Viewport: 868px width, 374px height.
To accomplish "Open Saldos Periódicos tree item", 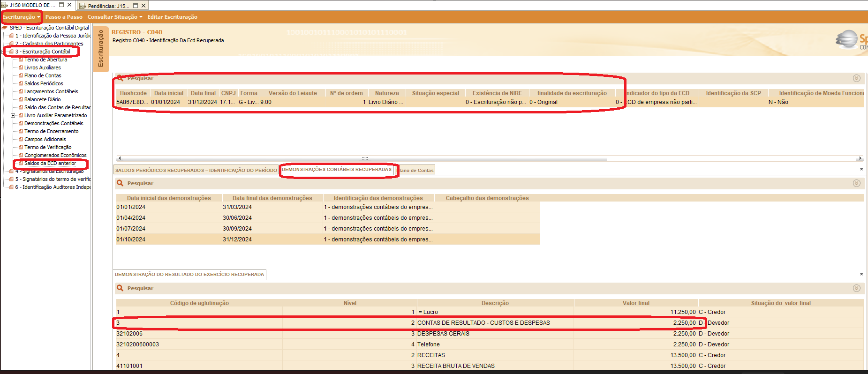I will coord(44,83).
